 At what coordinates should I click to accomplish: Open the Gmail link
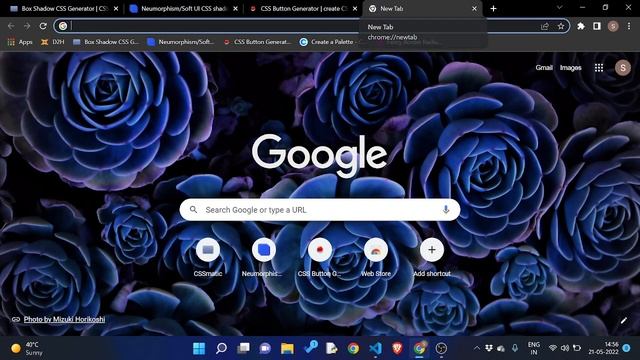(x=544, y=68)
